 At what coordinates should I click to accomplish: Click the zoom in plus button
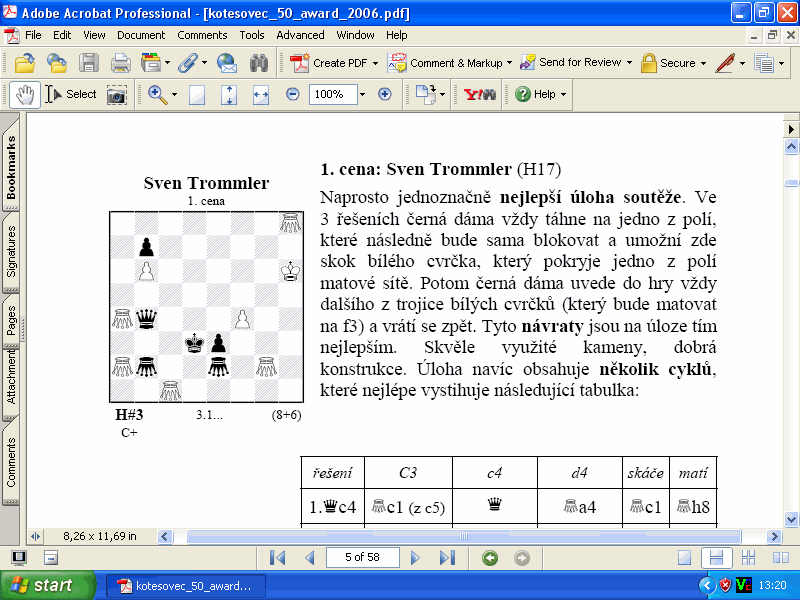coord(385,94)
